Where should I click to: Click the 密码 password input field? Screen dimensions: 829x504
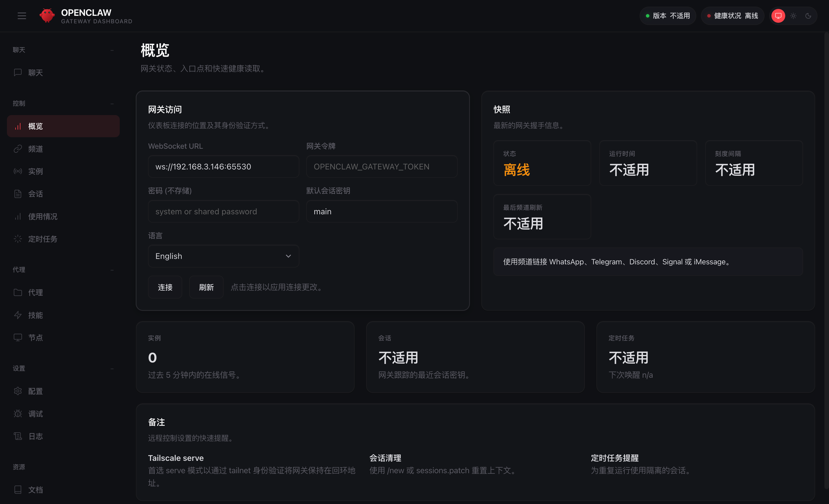[x=223, y=211]
